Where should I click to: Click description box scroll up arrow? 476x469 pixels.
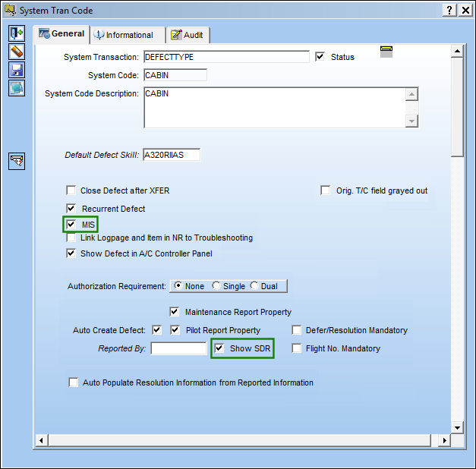point(411,94)
